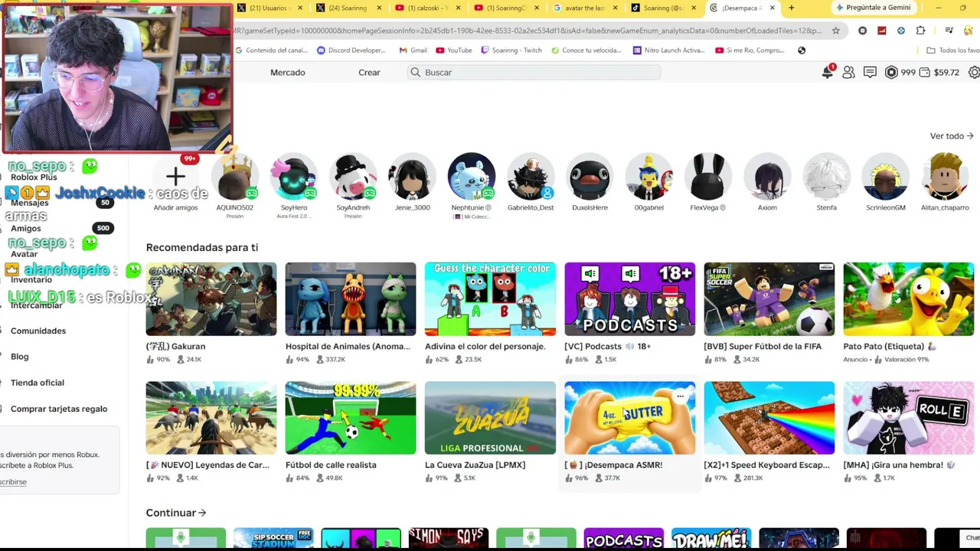980x551 pixels.
Task: Open friend ScrinleonGM's avatar
Action: pyautogui.click(x=886, y=177)
